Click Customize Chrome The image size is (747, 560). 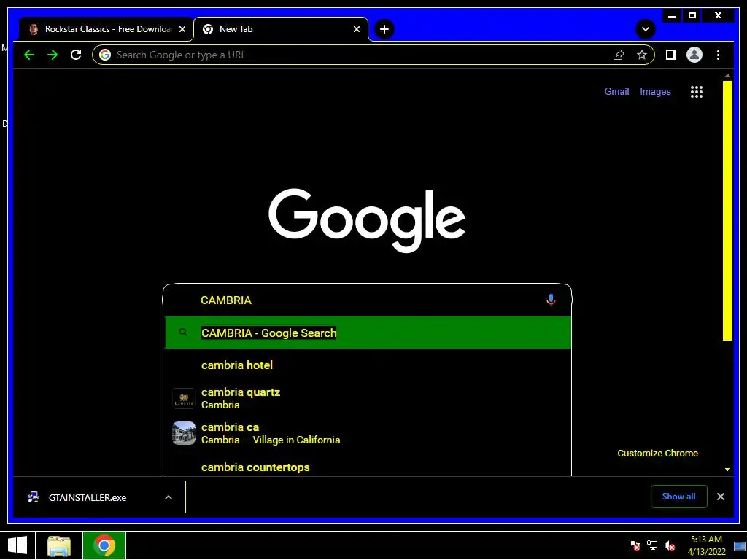pyautogui.click(x=657, y=454)
